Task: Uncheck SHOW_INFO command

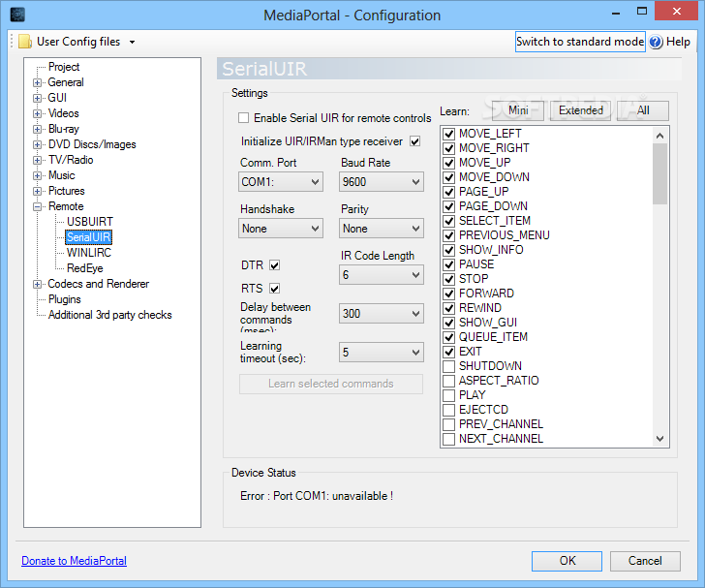Action: click(x=448, y=250)
